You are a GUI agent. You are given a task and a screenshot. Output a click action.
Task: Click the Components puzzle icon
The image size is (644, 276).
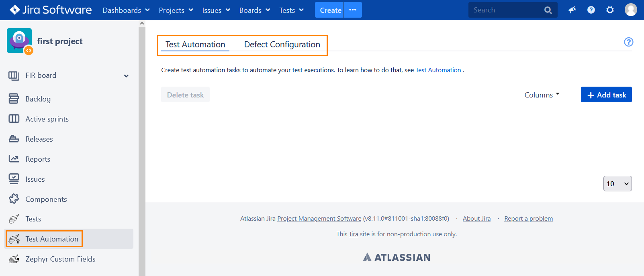[14, 199]
